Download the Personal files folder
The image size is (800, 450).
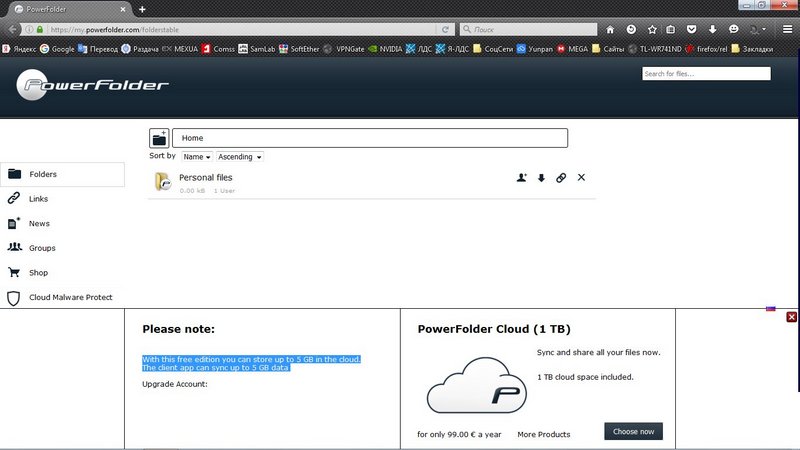pos(541,178)
